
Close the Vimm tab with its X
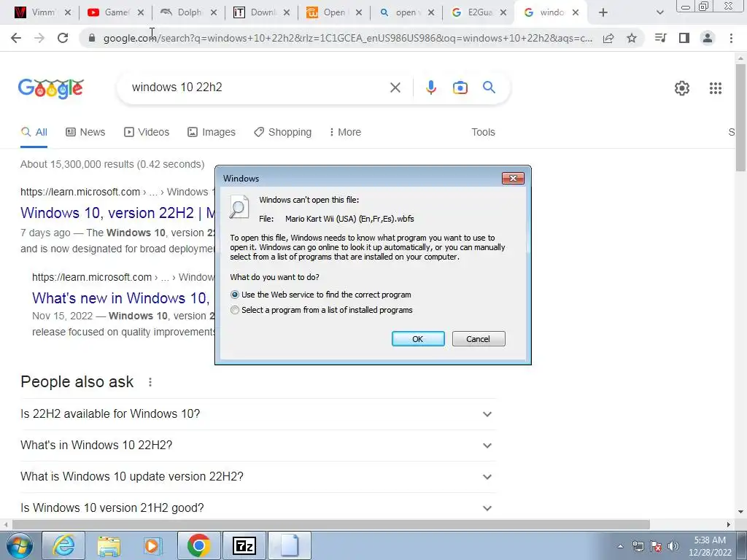point(68,12)
